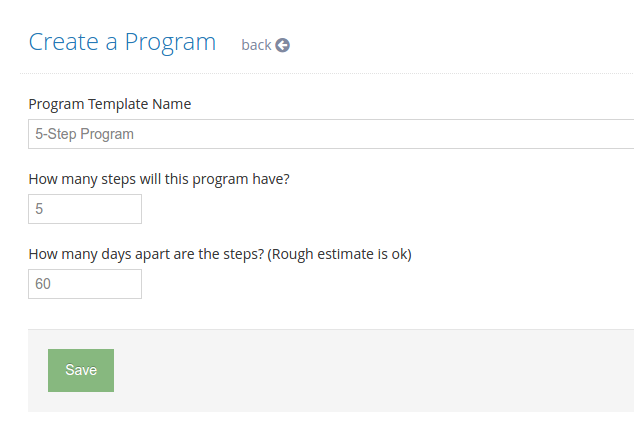The height and width of the screenshot is (437, 634).
Task: Save the new program
Action: click(x=81, y=370)
